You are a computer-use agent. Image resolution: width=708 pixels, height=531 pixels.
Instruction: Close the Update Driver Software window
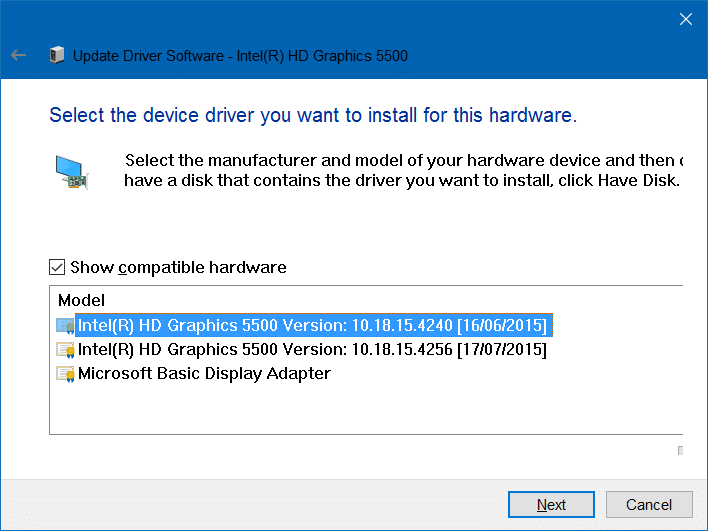[x=685, y=19]
